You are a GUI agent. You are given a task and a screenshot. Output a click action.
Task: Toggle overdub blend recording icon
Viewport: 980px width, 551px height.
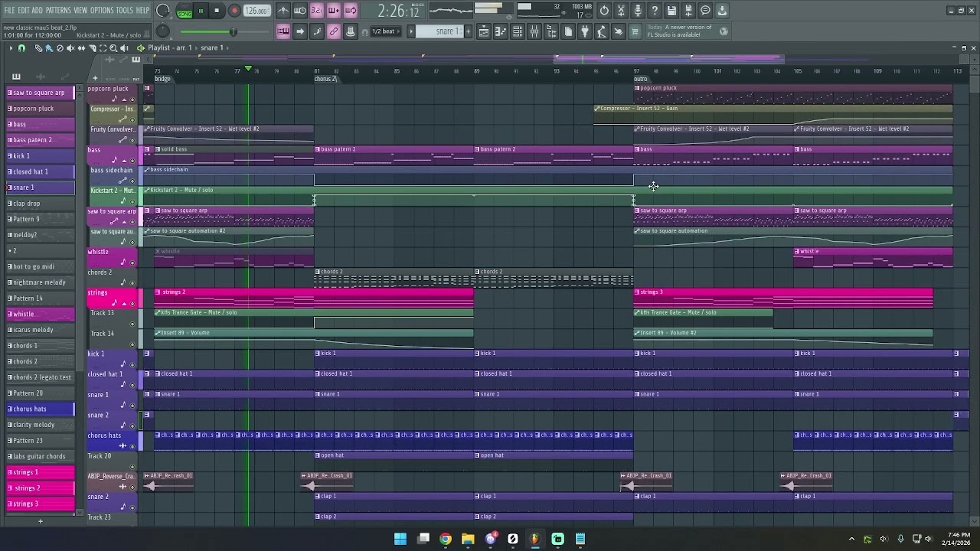[334, 11]
